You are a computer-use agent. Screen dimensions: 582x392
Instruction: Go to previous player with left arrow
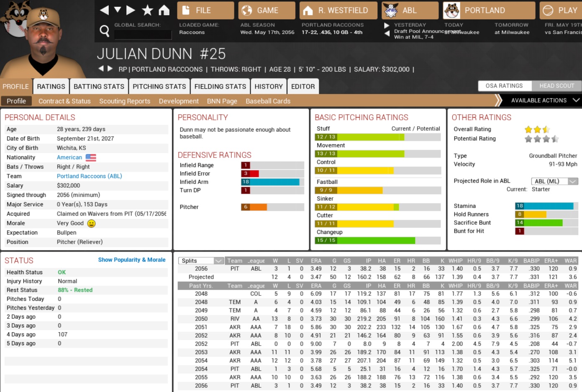pos(101,69)
